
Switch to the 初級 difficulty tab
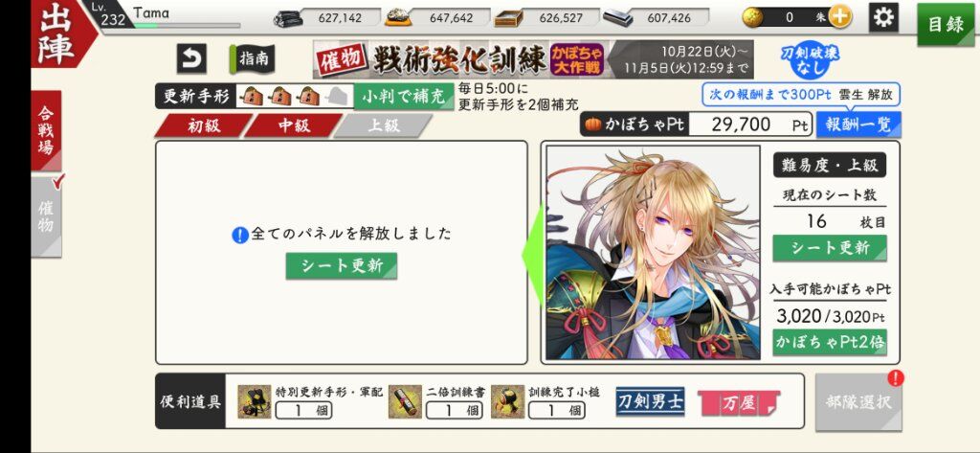203,125
